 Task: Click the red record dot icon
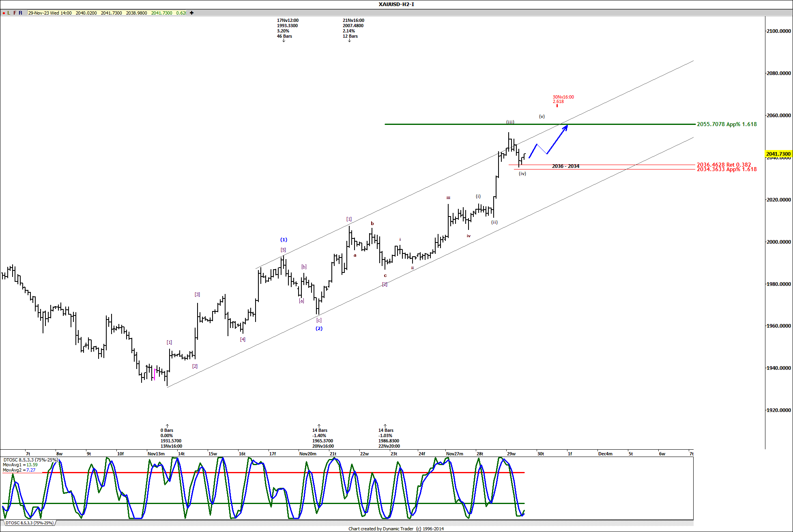4,13
